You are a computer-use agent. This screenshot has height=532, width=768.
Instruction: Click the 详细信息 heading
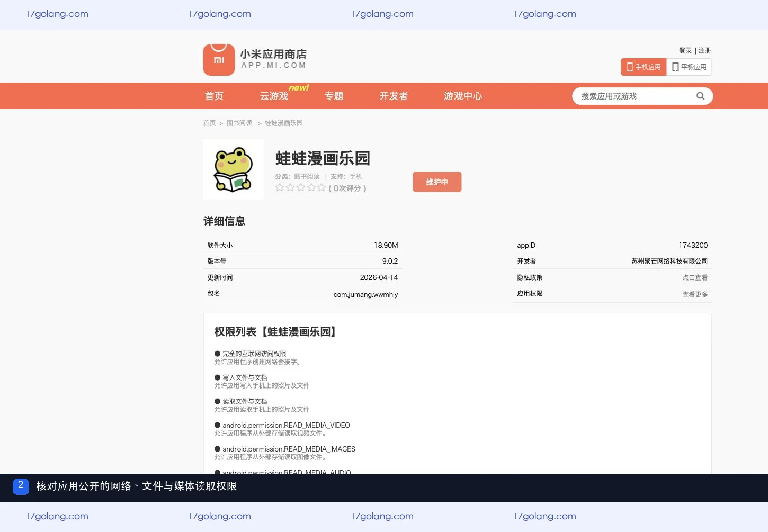pos(224,221)
